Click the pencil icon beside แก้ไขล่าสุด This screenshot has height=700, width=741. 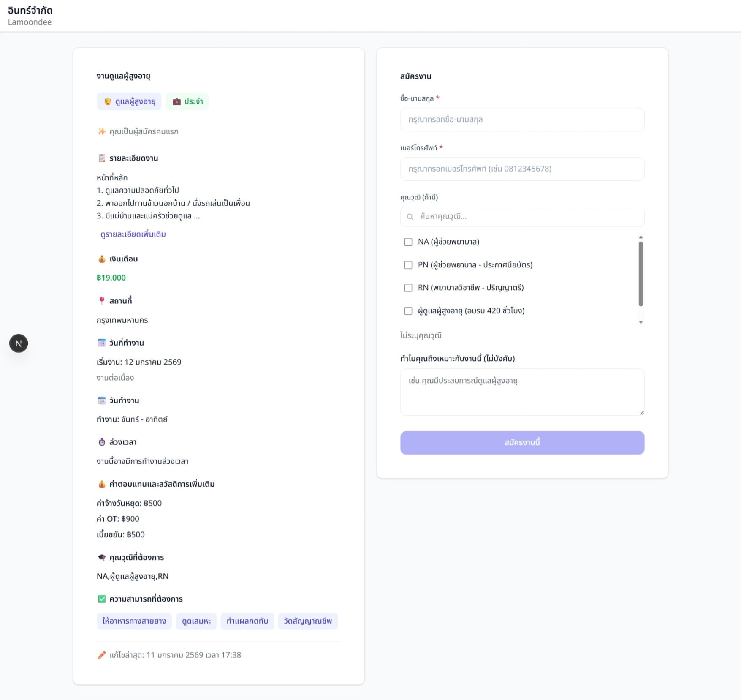[102, 655]
